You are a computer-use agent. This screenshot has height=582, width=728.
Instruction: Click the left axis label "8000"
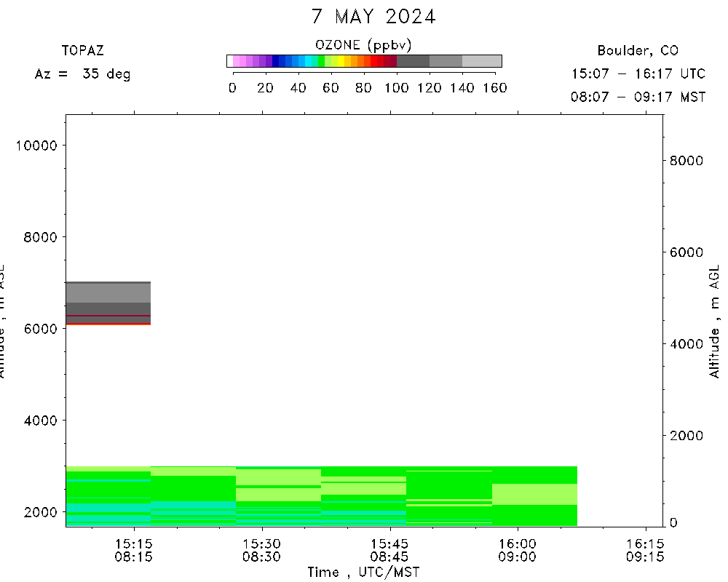pyautogui.click(x=40, y=237)
